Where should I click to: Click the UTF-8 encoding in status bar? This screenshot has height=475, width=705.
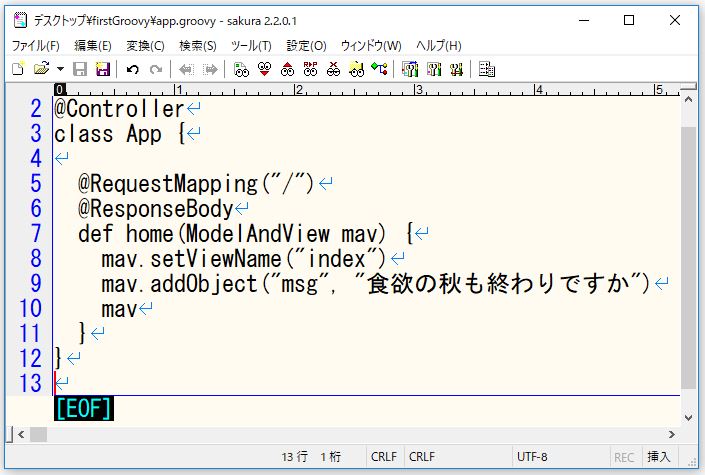pyautogui.click(x=532, y=457)
